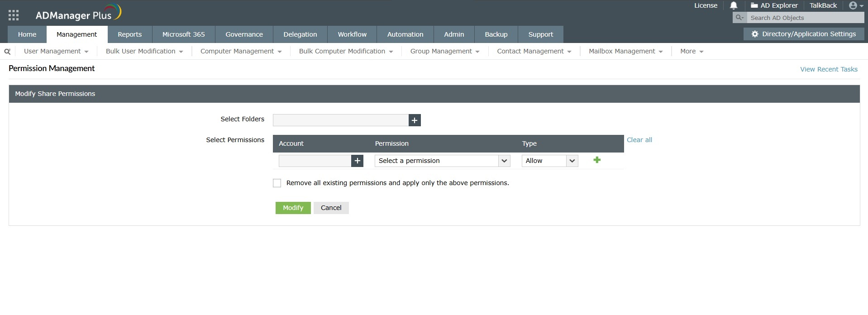Check Remove all existing permissions checkbox
This screenshot has width=868, height=315.
point(277,183)
